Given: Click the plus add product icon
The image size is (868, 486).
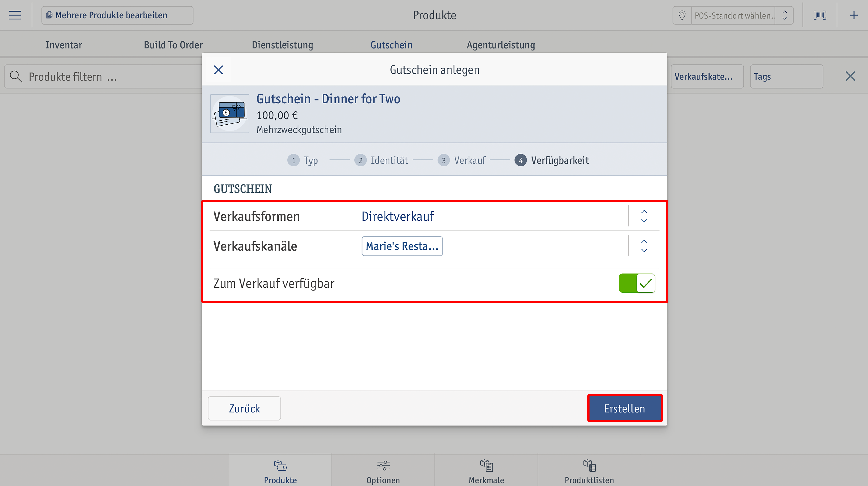Looking at the screenshot, I should click(x=854, y=15).
